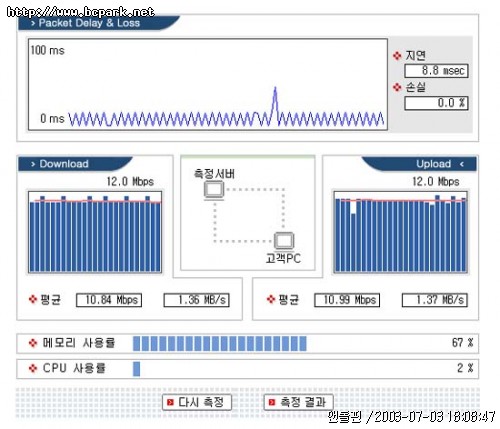Click the upload average 10.99 Mbps field
The width and height of the screenshot is (500, 429).
[x=347, y=300]
